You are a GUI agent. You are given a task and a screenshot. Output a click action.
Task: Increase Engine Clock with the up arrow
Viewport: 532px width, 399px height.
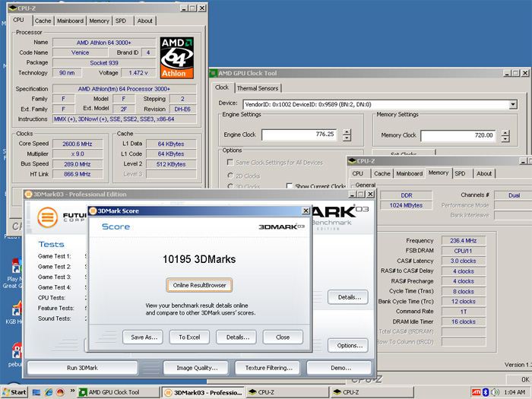click(347, 132)
